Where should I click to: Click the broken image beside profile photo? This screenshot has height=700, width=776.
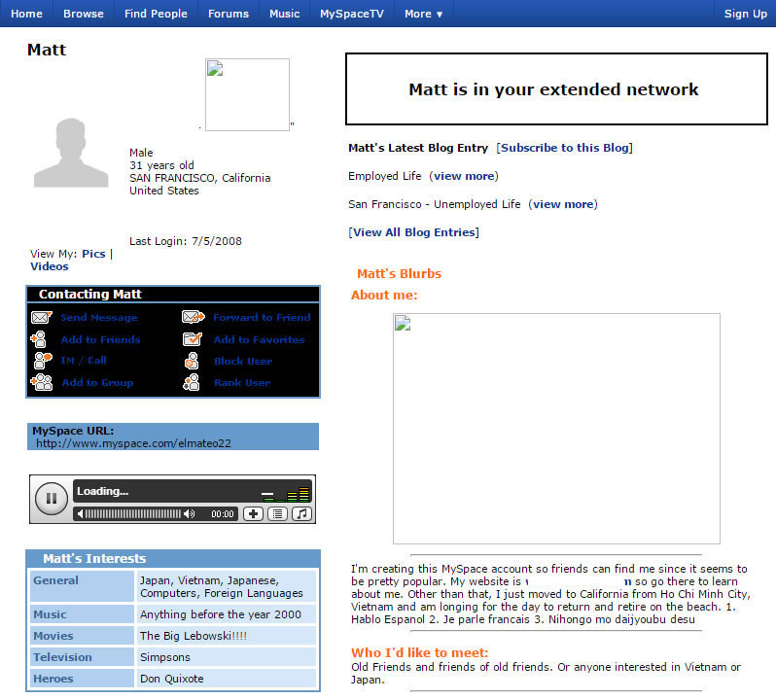[247, 95]
